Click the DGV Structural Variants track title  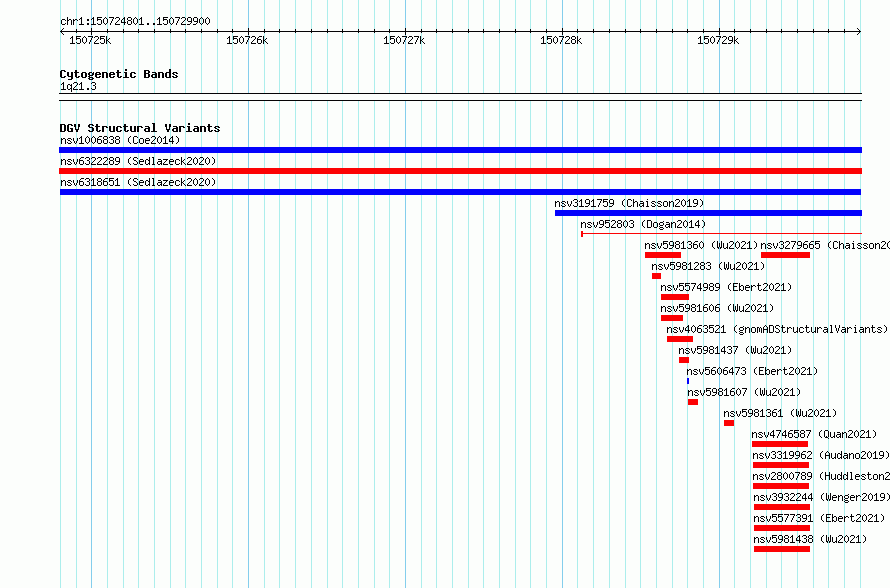click(x=140, y=128)
